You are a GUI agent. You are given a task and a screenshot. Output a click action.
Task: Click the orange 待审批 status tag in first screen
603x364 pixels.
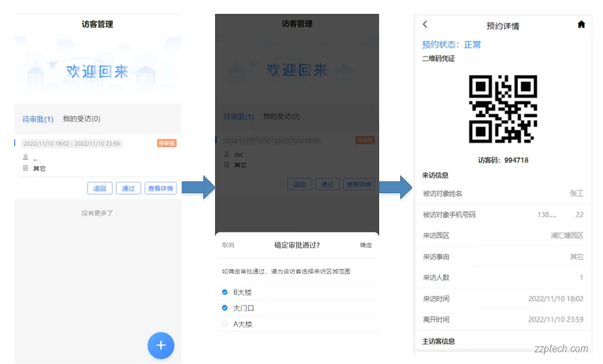(x=166, y=143)
